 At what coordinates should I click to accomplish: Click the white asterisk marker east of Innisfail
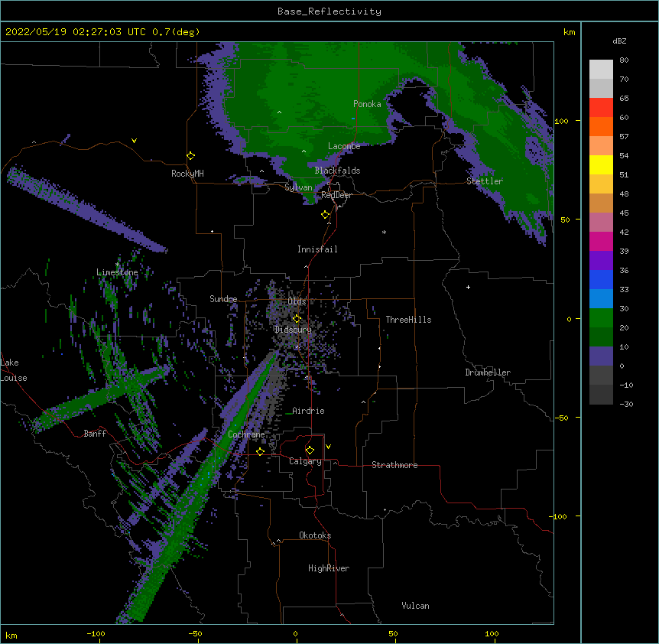point(384,232)
